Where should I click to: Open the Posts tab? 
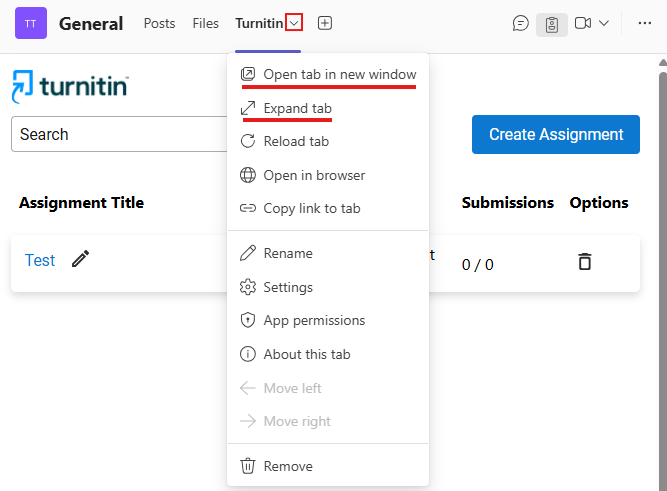pyautogui.click(x=160, y=23)
